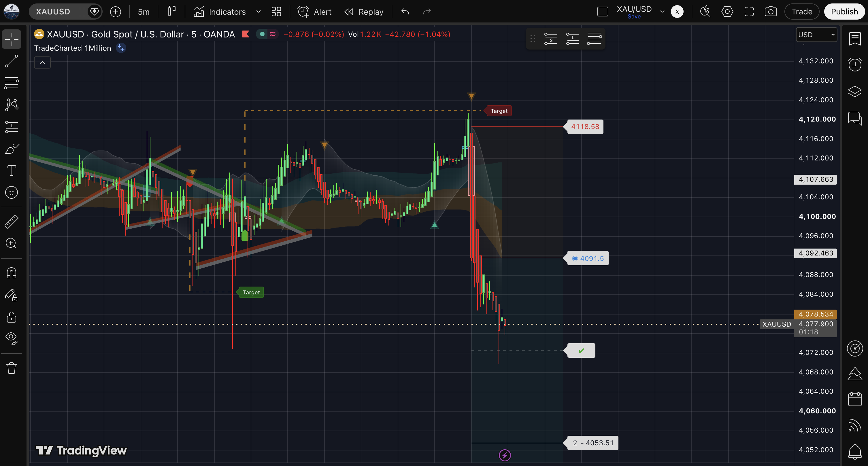Open quick search lightning icon
This screenshot has height=466, width=868.
(x=705, y=12)
